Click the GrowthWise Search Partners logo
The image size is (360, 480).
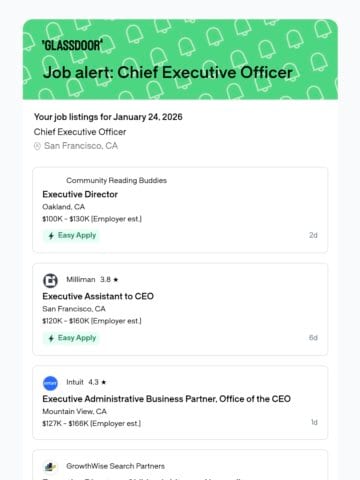[50, 467]
